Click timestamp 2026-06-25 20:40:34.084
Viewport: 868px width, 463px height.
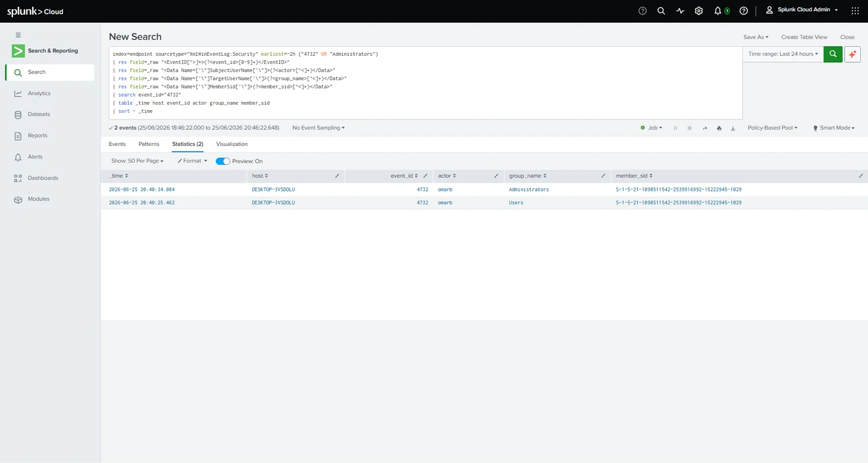142,190
